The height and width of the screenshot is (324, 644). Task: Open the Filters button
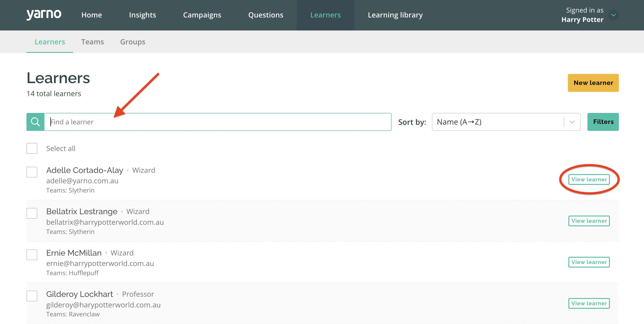(x=603, y=122)
